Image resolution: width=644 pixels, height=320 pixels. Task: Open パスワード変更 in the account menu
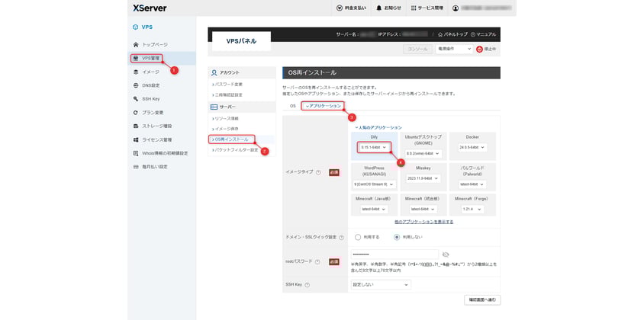[x=227, y=84]
